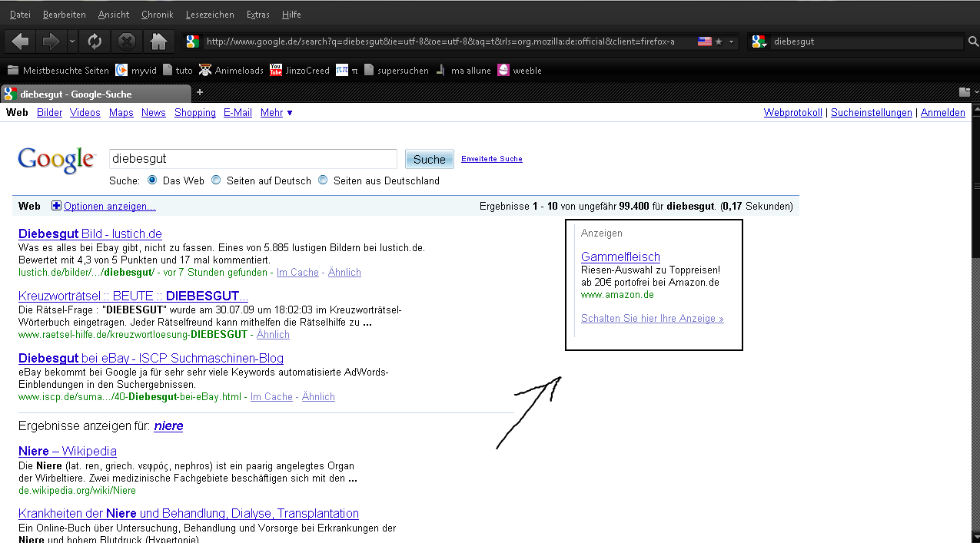Click the Anmelden link

tap(943, 112)
